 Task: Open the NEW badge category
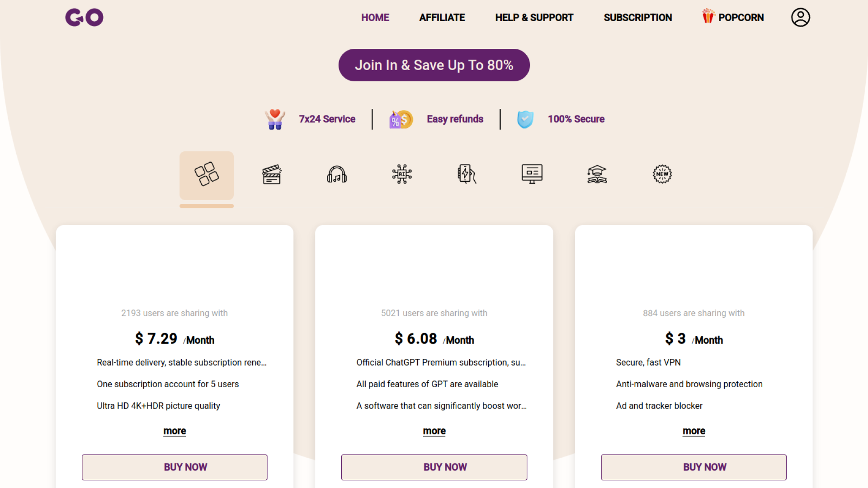tap(662, 174)
